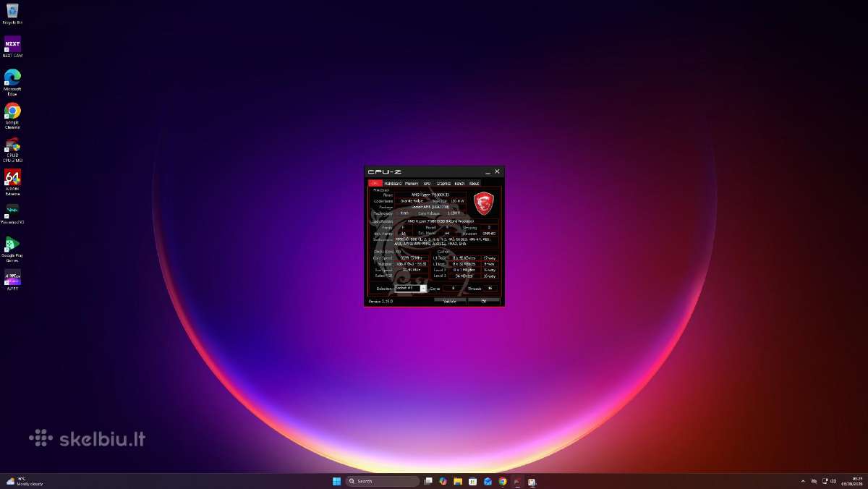Open the weather widget on the taskbar
Viewport: 868px width, 489px height.
pos(25,481)
